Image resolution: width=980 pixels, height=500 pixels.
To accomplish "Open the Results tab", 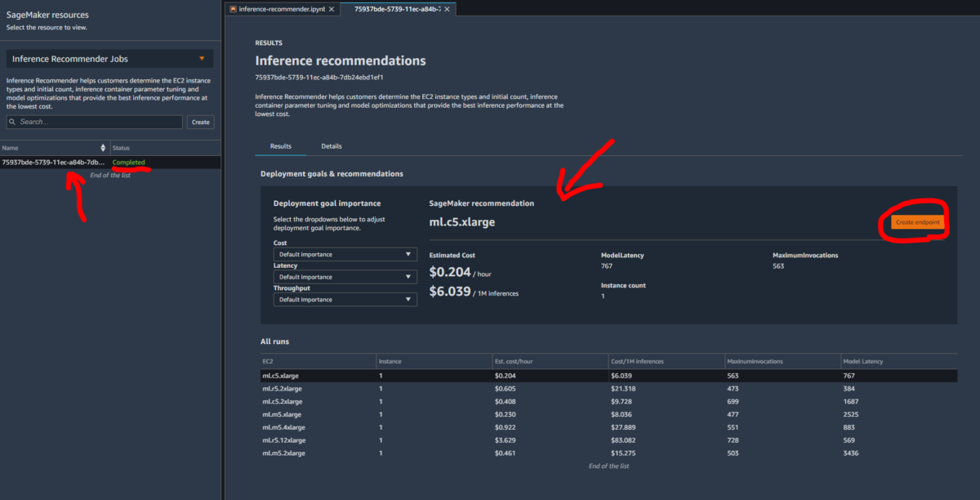I will [281, 146].
